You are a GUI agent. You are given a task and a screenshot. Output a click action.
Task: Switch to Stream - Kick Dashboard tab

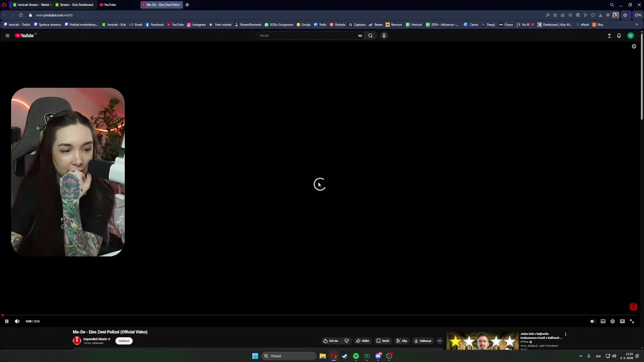tap(74, 5)
